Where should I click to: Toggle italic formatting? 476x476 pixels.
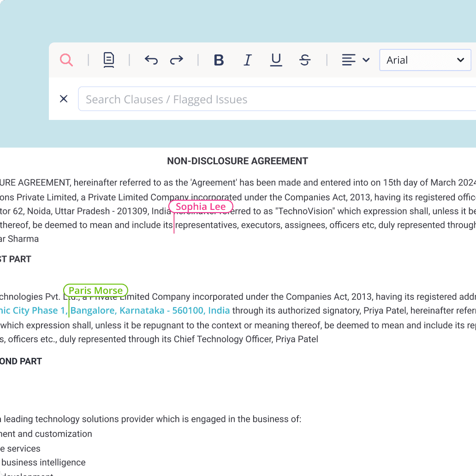pyautogui.click(x=248, y=60)
